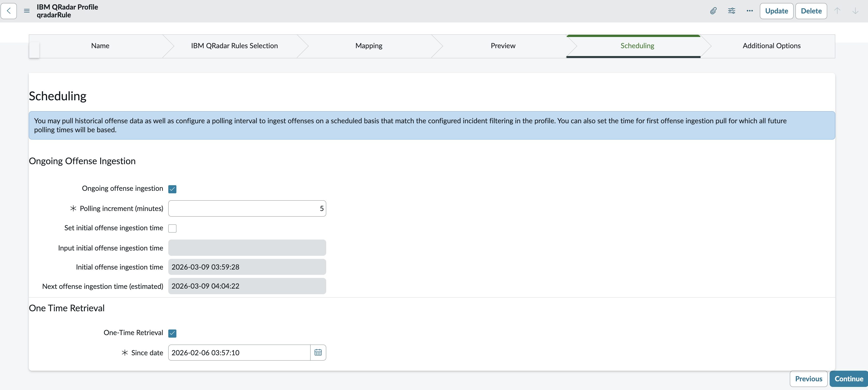Uncheck Ongoing offense ingestion checkbox
Viewport: 868px width, 390px height.
tap(172, 189)
